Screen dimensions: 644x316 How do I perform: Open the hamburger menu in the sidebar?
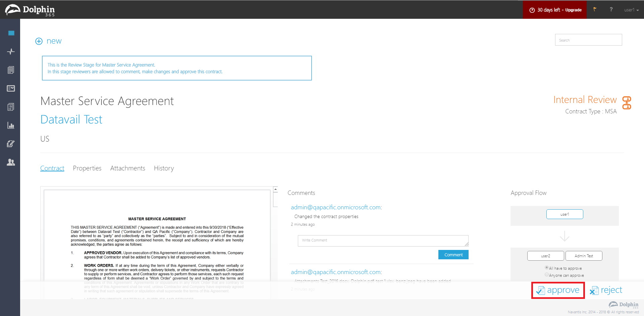[11, 33]
